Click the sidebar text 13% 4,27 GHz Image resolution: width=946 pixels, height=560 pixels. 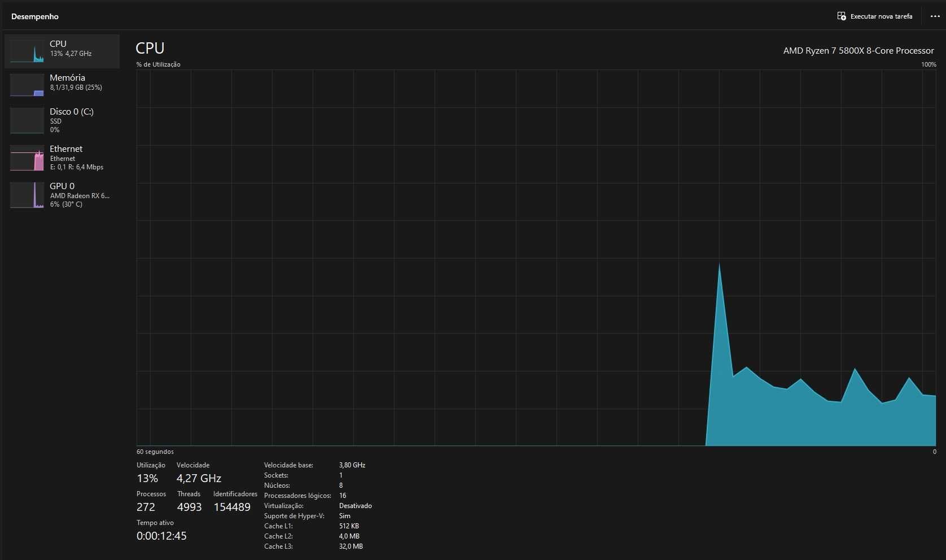[x=71, y=54]
